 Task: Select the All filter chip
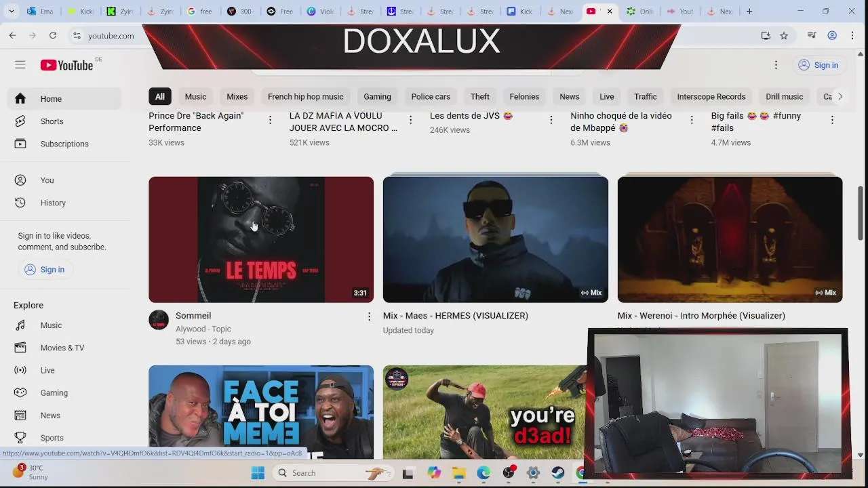coord(159,96)
